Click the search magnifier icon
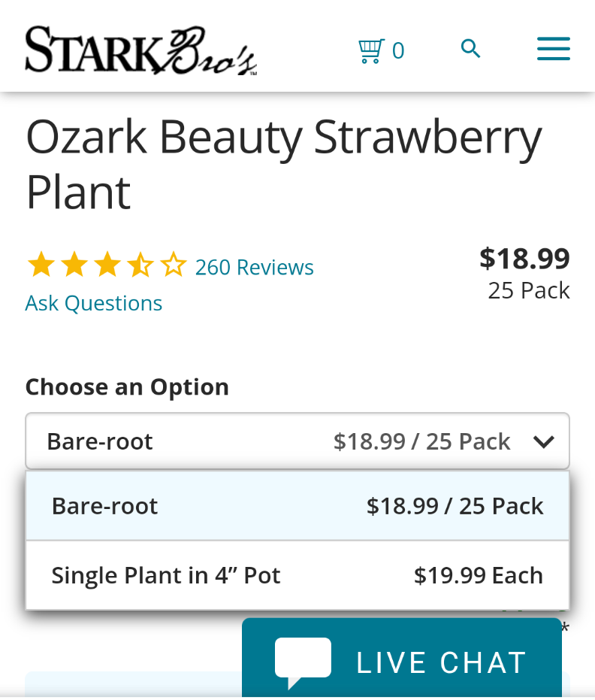 click(x=470, y=49)
